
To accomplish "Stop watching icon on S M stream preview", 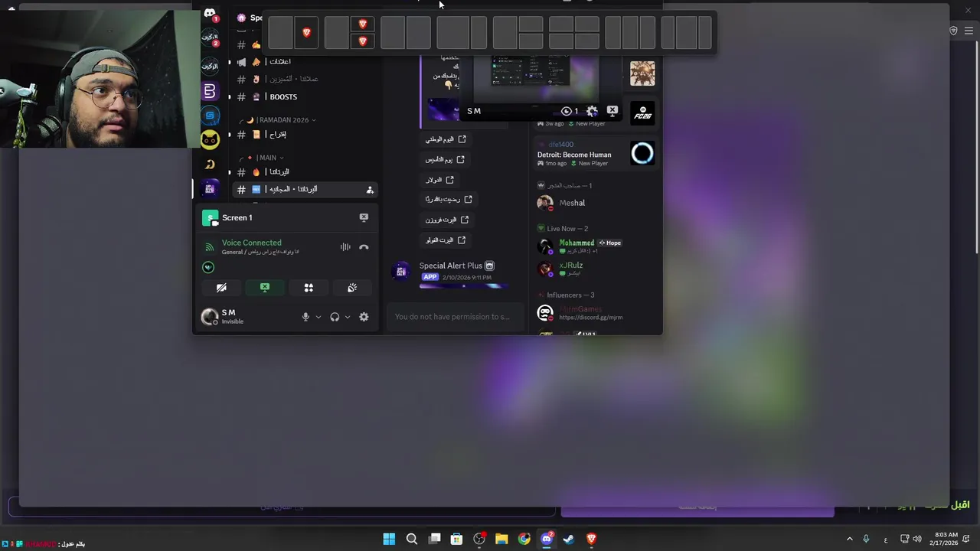I will (612, 111).
